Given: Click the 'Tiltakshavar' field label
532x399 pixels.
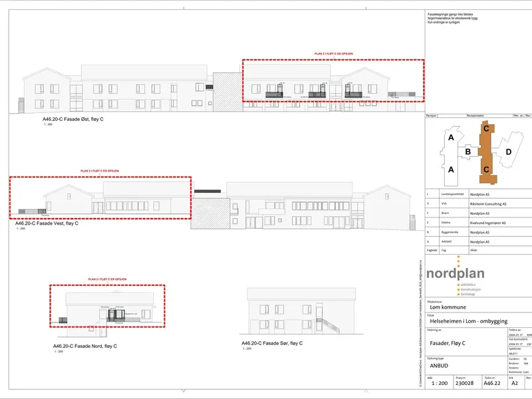Looking at the screenshot, I should (434, 302).
